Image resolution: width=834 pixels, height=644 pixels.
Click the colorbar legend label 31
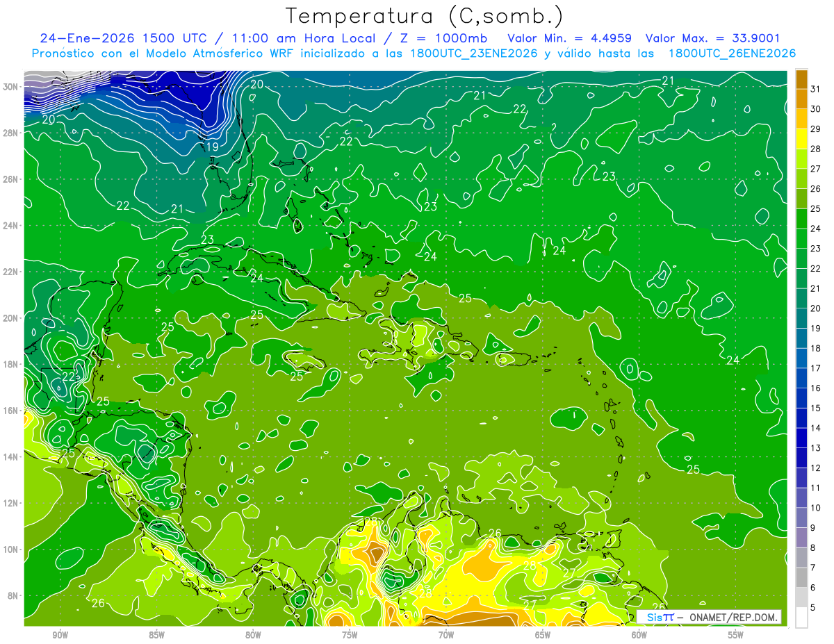click(x=816, y=89)
